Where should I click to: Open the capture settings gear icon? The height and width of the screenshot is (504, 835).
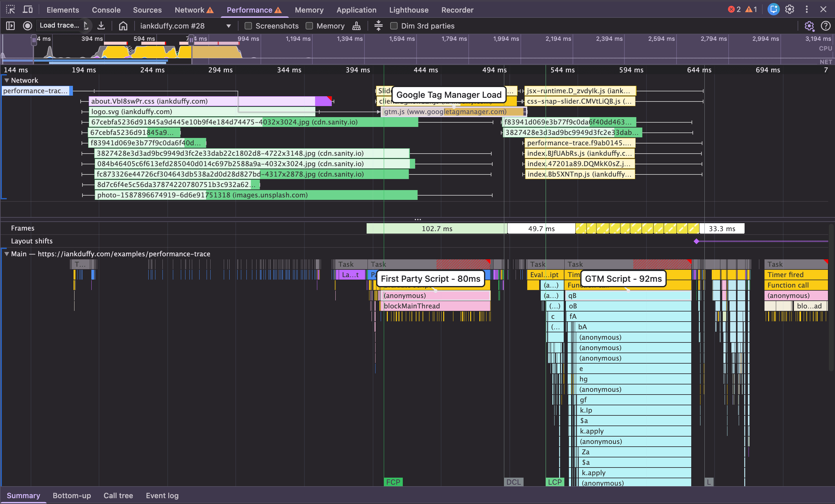810,26
